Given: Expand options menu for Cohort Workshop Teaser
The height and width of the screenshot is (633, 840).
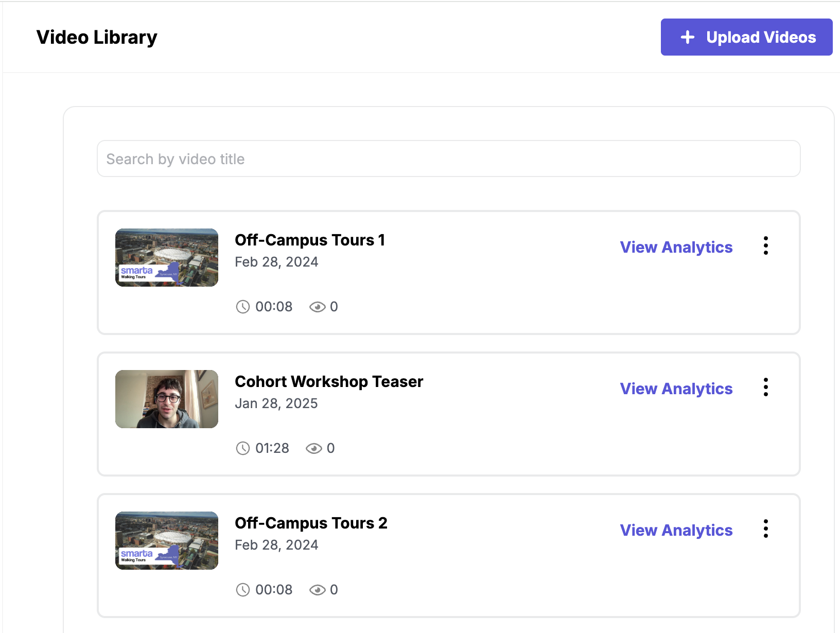Looking at the screenshot, I should tap(766, 388).
